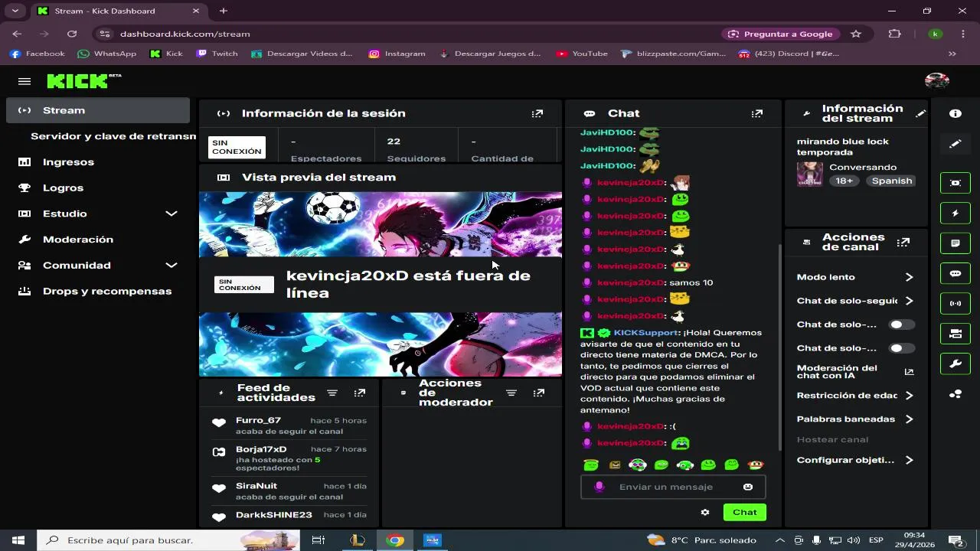The height and width of the screenshot is (551, 980).
Task: Click the Furro_67 follow entry in the feed
Action: [289, 425]
